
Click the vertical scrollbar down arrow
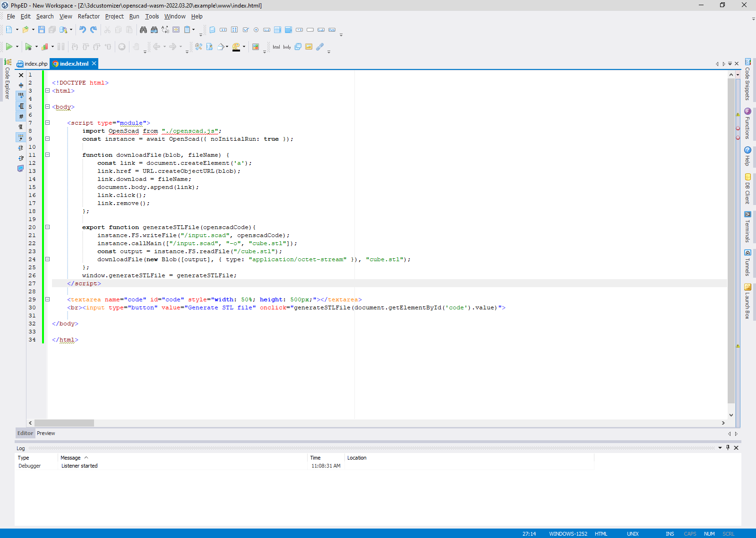pyautogui.click(x=731, y=415)
